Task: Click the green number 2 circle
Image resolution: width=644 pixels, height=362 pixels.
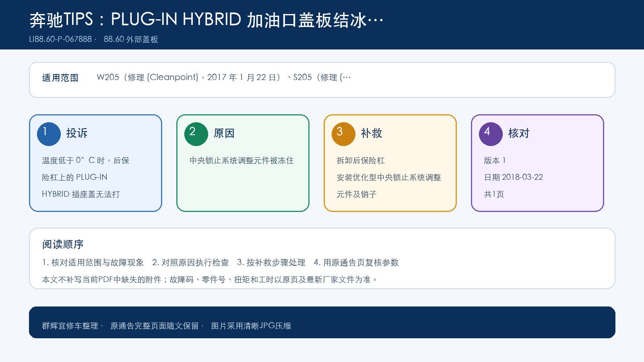Action: [196, 134]
